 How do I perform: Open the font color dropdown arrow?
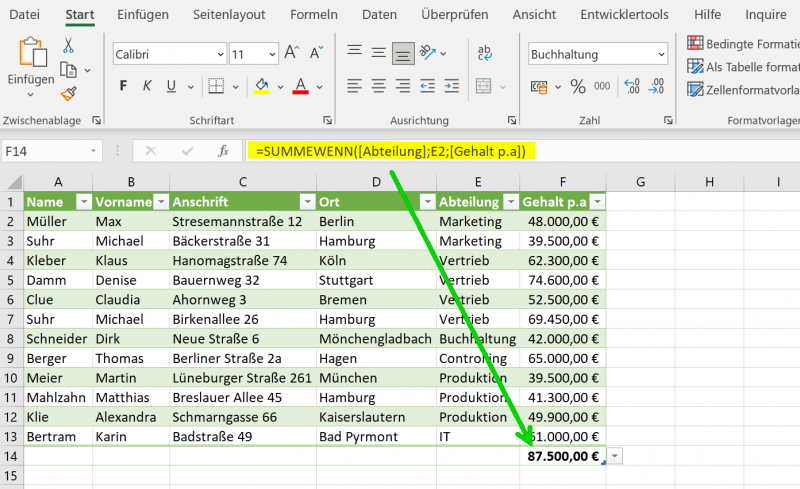(x=319, y=87)
